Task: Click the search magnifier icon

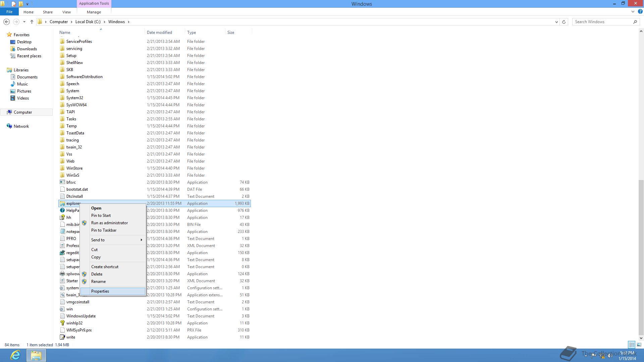Action: click(635, 22)
